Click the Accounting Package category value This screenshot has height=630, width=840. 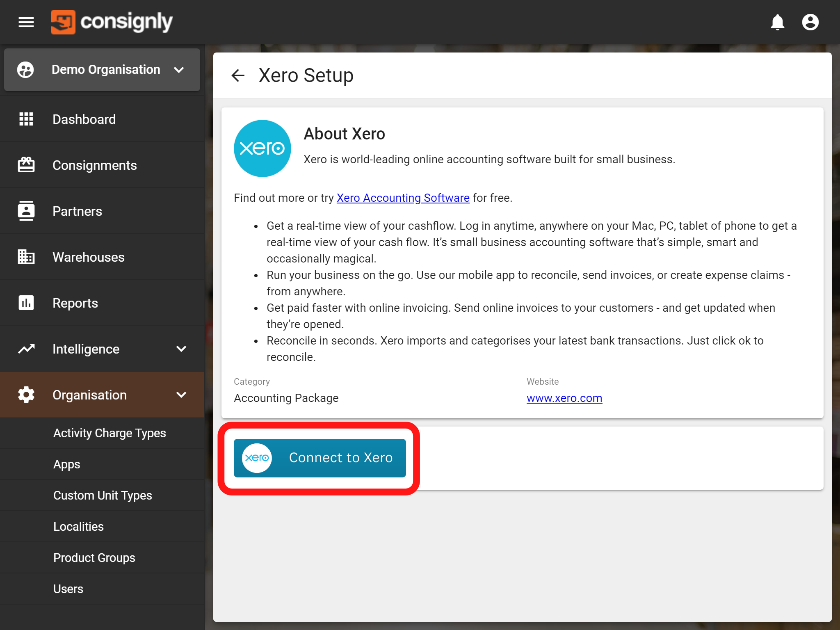pos(286,398)
